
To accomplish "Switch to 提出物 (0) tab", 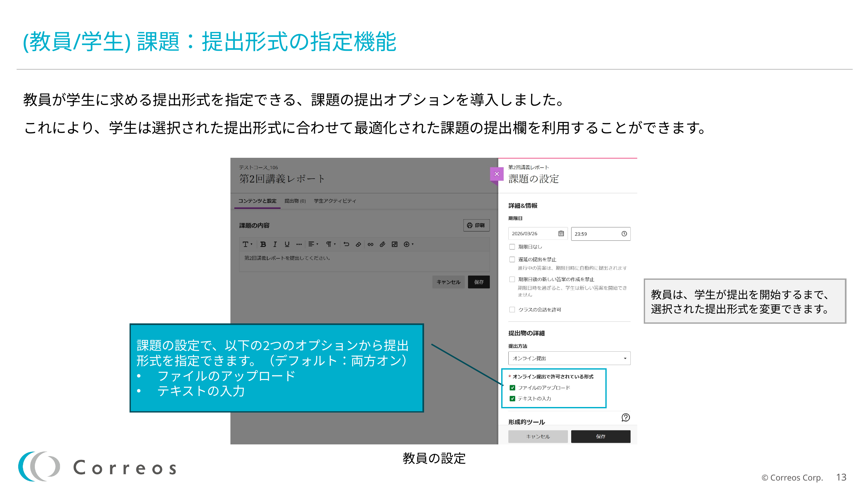I will click(x=295, y=201).
